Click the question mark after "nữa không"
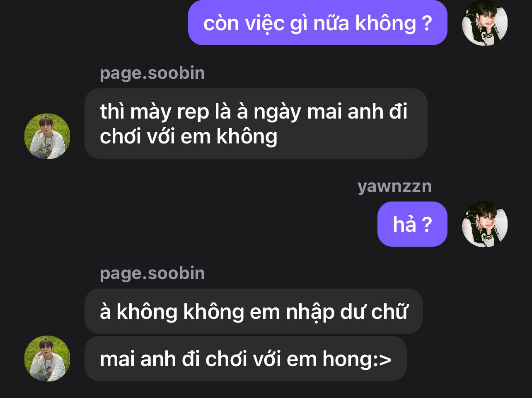Screen dimensions: 532x398 click(427, 23)
